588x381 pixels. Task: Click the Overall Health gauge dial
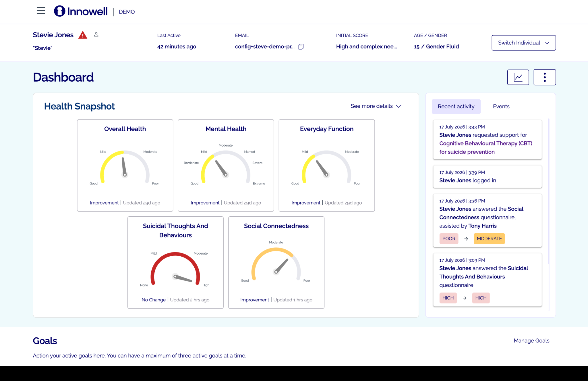pyautogui.click(x=125, y=167)
